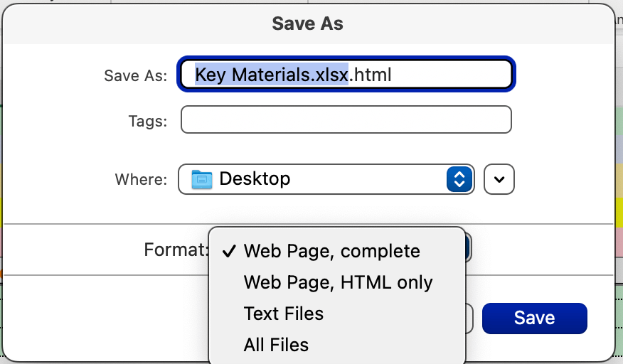623x364 pixels.
Task: Click the .html extension in the filename
Action: pos(370,75)
